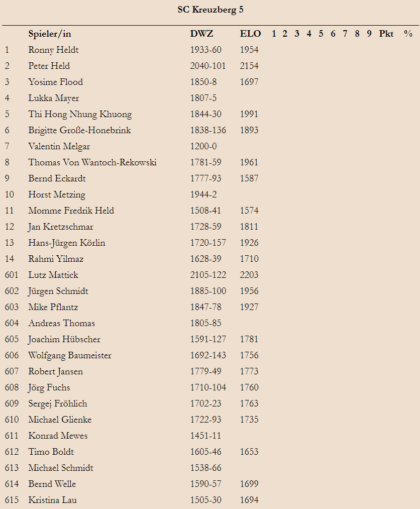Select Kristina Lau at the bottom

coord(53,500)
